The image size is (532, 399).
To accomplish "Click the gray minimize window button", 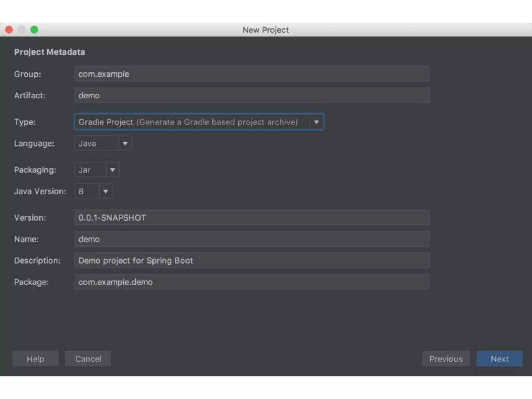I will point(22,30).
